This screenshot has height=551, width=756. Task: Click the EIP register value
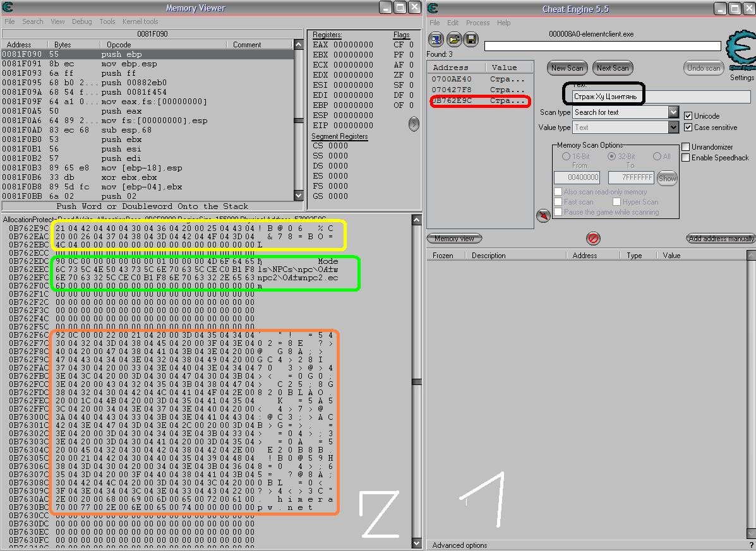click(x=354, y=126)
